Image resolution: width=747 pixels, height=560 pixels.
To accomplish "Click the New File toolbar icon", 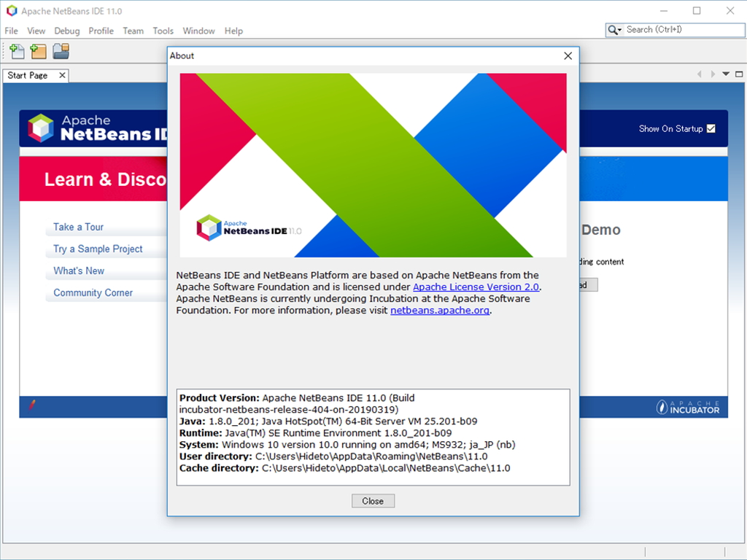I will (x=16, y=51).
